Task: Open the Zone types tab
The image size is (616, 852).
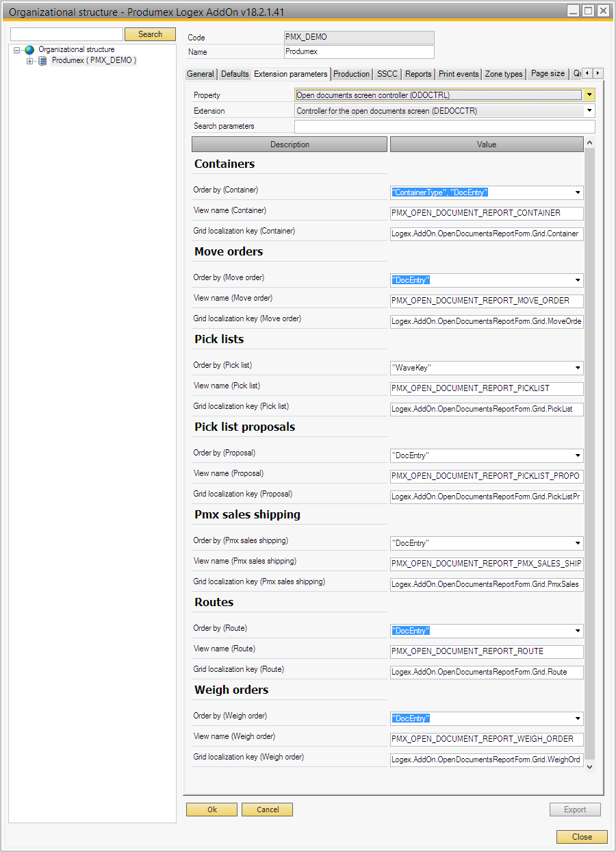Action: point(504,73)
